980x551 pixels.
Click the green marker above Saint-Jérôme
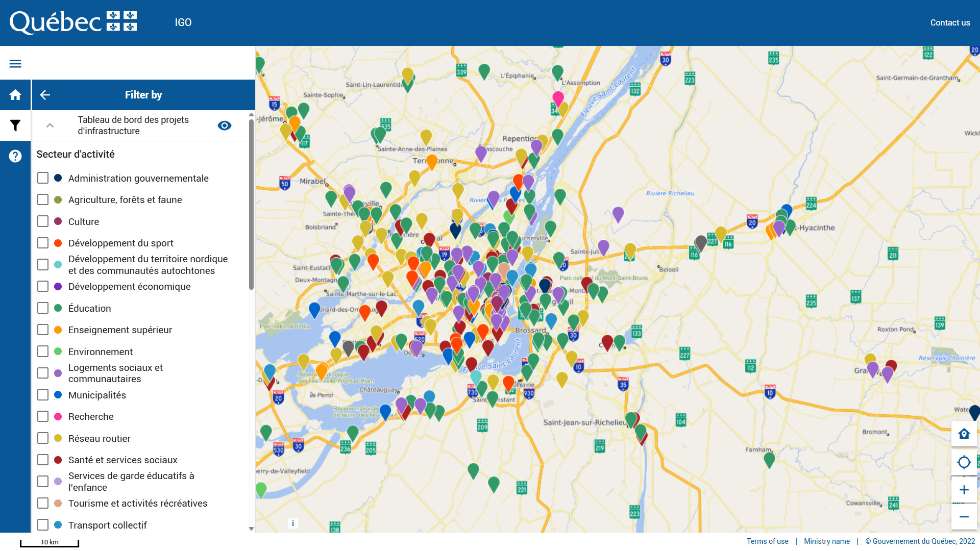pos(304,110)
